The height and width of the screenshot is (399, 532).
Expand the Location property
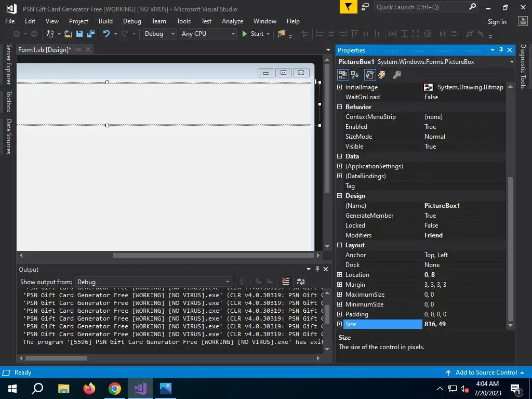[x=340, y=275]
